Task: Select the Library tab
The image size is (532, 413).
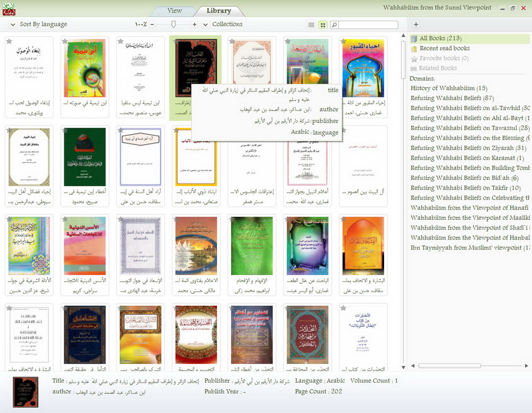Action: [x=219, y=11]
